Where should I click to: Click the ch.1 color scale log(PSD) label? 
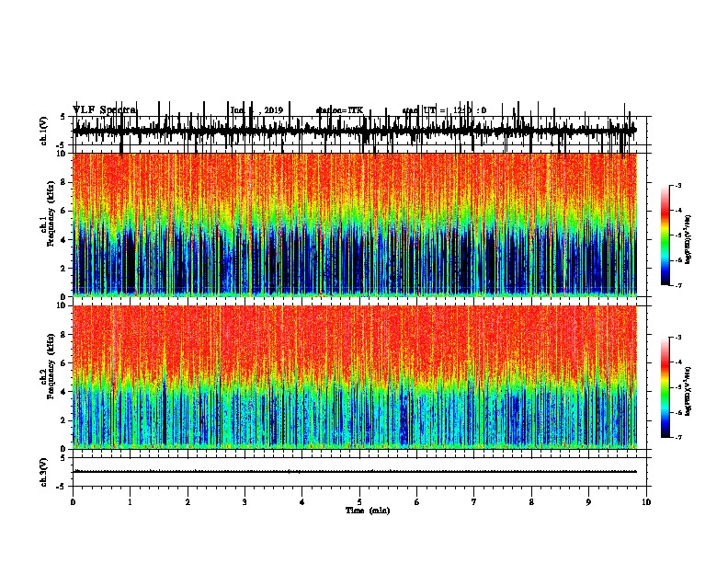688,240
